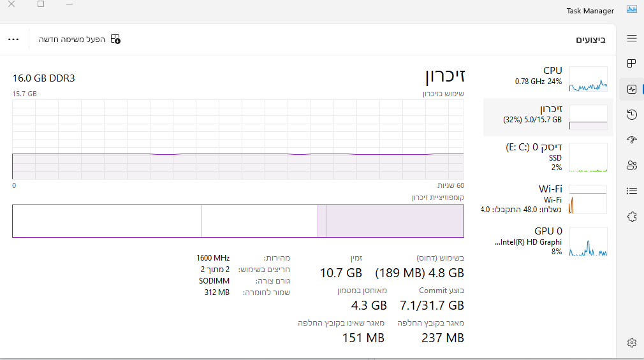Viewport: 644px width, 360px height.
Task: Open the Details list page icon
Action: pyautogui.click(x=632, y=191)
